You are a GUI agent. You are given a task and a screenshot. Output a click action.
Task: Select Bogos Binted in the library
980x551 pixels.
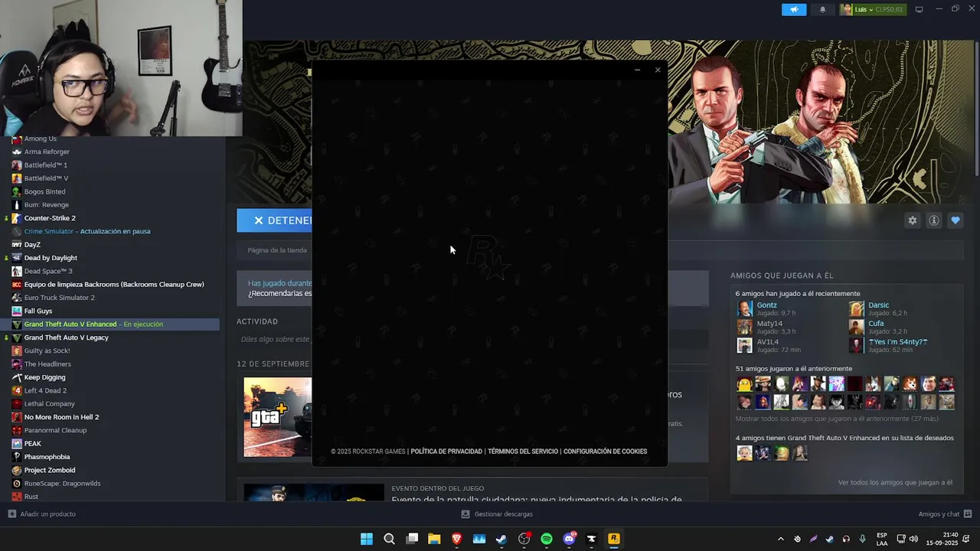coord(44,191)
